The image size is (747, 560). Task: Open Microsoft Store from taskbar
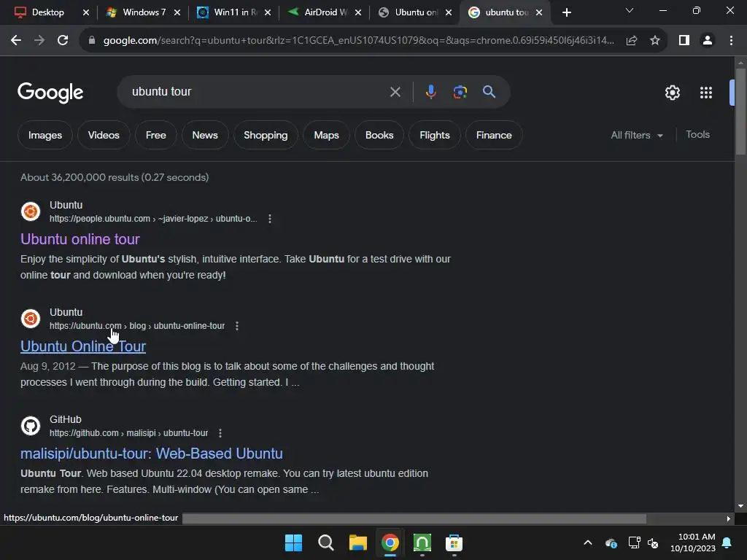454,542
